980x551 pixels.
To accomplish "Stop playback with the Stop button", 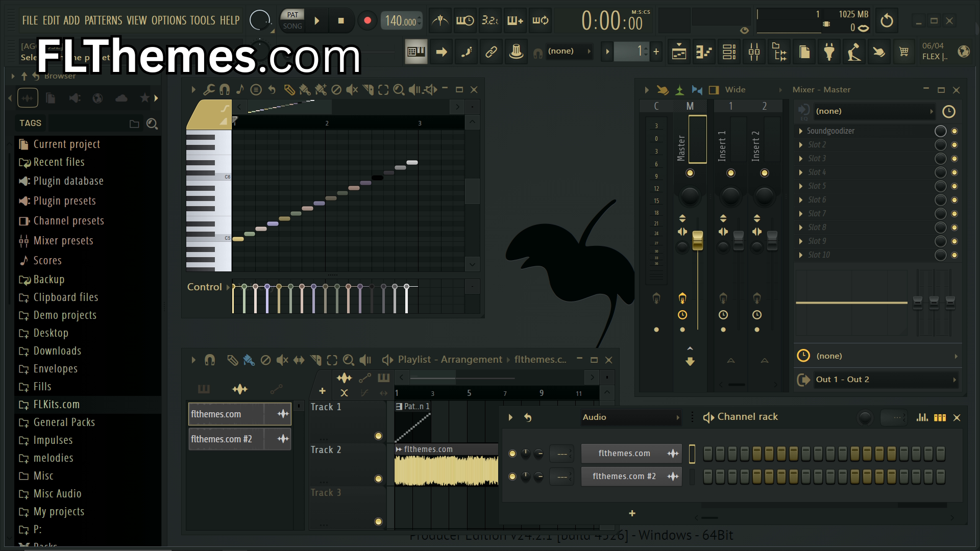I will click(341, 21).
